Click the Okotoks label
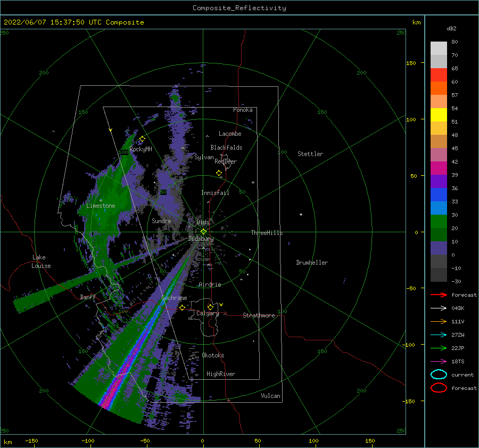The height and width of the screenshot is (448, 479). pos(213,355)
